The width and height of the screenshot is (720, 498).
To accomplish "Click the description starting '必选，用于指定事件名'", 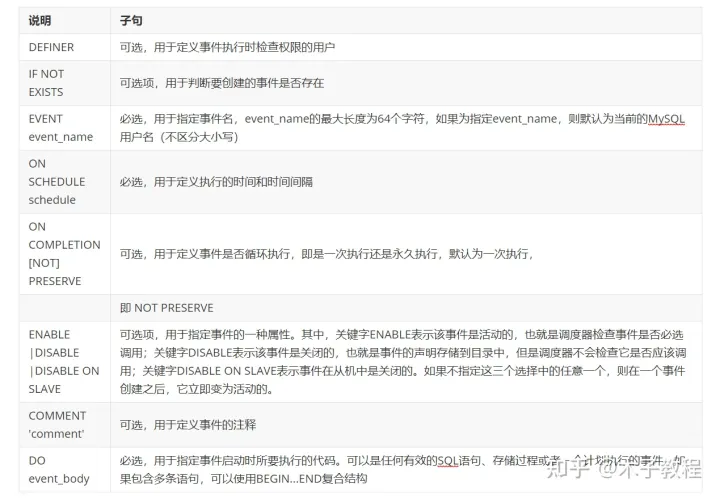I will (x=402, y=128).
